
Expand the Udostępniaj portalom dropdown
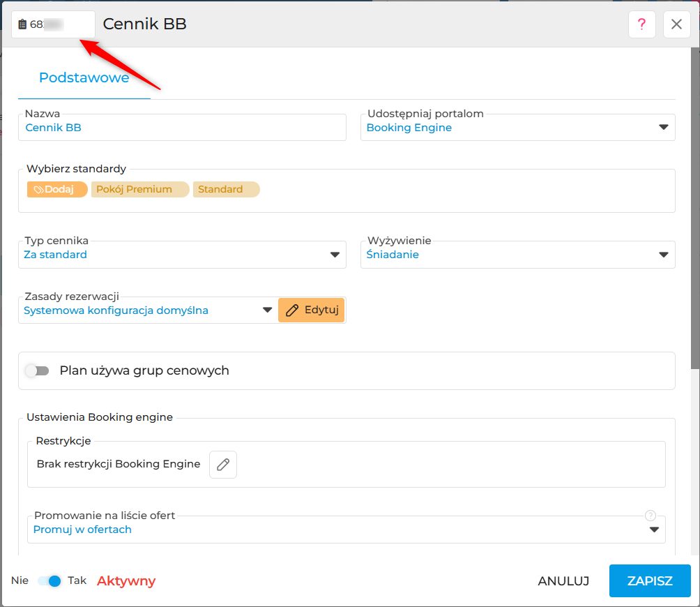click(517, 128)
